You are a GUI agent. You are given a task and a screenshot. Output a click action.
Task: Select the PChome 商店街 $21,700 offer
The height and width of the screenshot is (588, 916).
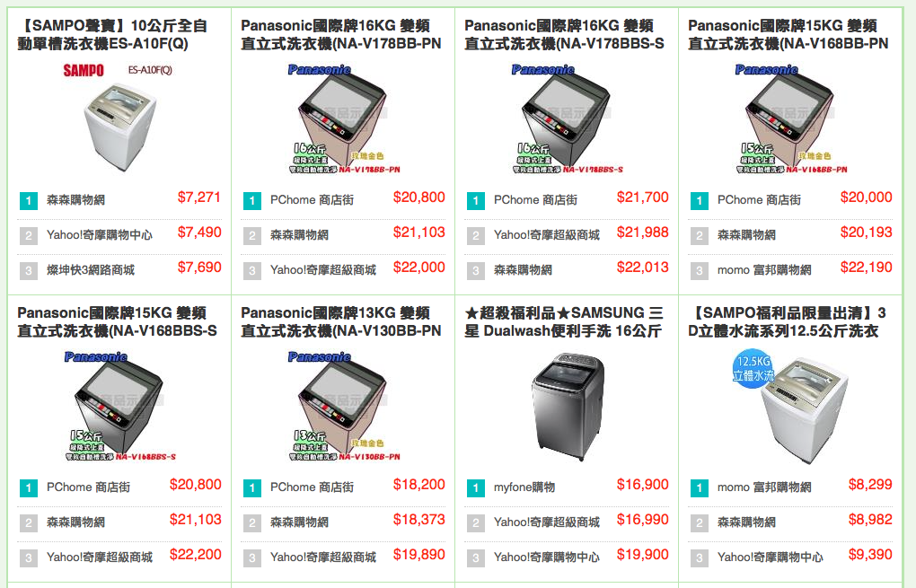(x=567, y=199)
